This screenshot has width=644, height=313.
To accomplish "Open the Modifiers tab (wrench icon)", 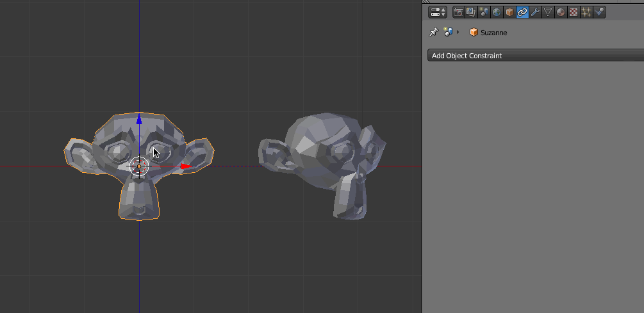I will pyautogui.click(x=535, y=12).
